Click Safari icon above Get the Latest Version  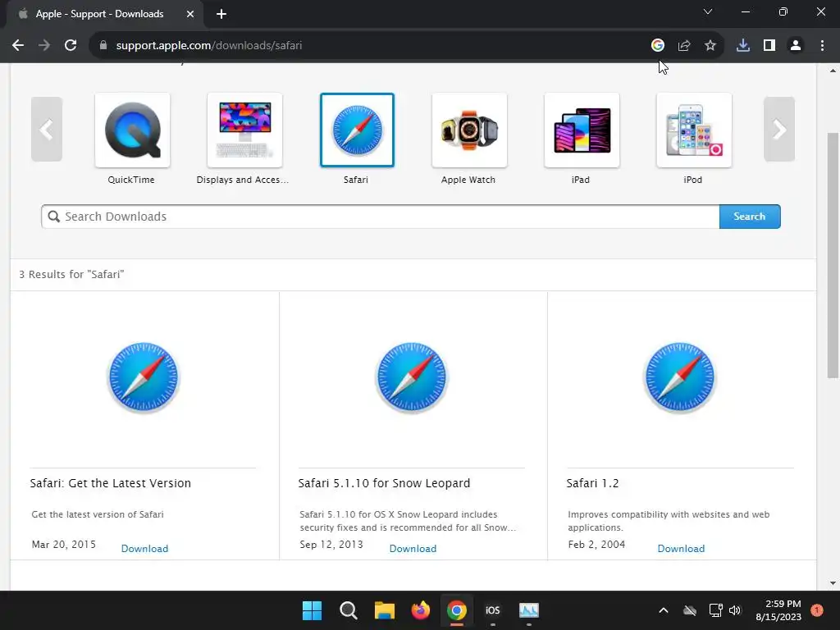coord(143,377)
